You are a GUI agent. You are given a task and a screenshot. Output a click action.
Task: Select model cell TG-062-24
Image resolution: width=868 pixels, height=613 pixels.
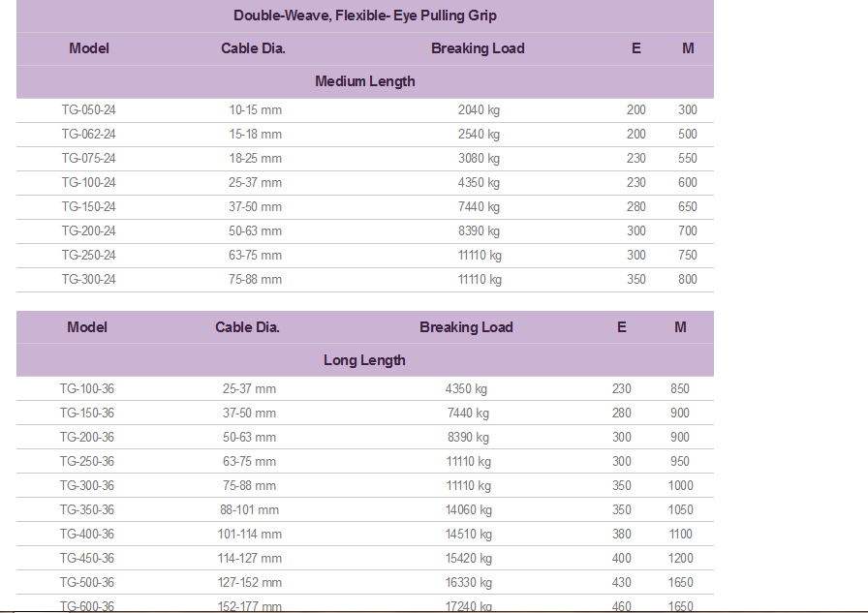click(88, 135)
